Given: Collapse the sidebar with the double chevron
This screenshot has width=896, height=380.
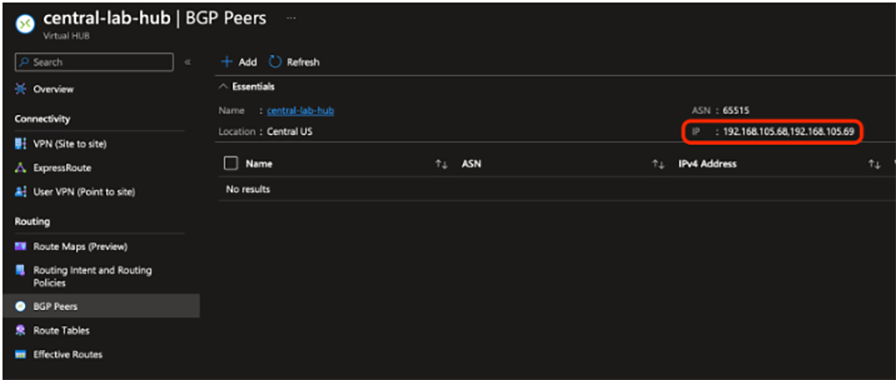Looking at the screenshot, I should click(x=187, y=62).
